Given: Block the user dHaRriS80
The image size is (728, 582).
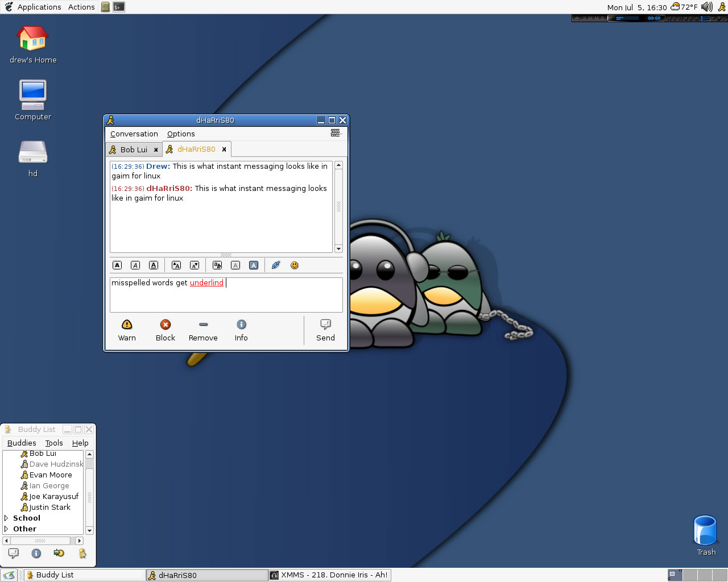Looking at the screenshot, I should (166, 330).
